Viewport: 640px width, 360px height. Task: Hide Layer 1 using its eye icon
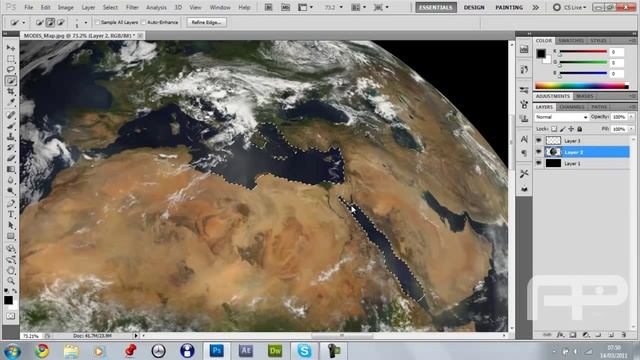pos(539,163)
